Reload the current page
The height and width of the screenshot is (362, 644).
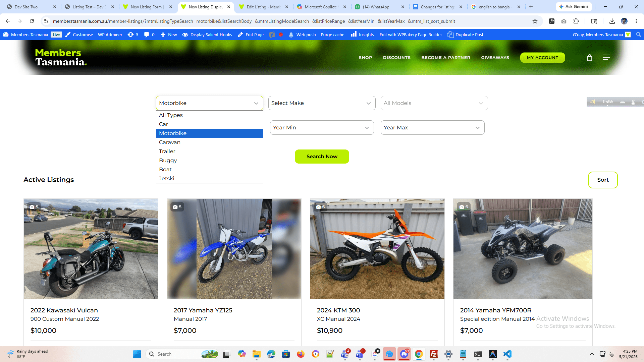(32, 21)
